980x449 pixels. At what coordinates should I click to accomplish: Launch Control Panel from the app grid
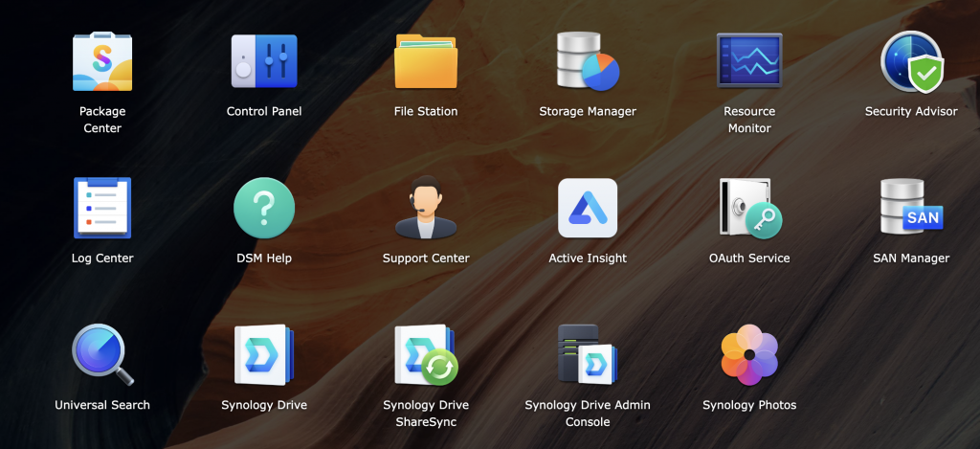[x=264, y=61]
